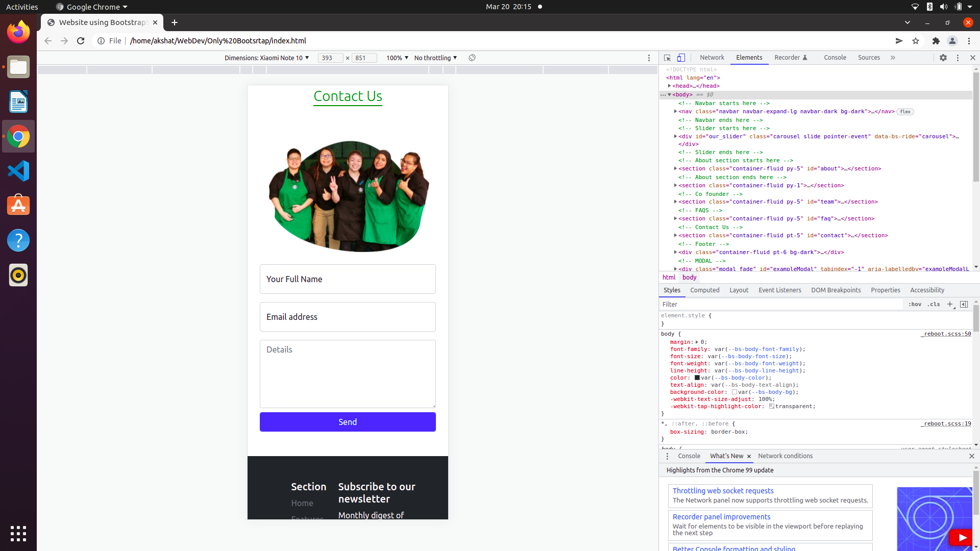The width and height of the screenshot is (980, 551).
Task: Expand the our_slider carousel div node
Action: pos(675,136)
